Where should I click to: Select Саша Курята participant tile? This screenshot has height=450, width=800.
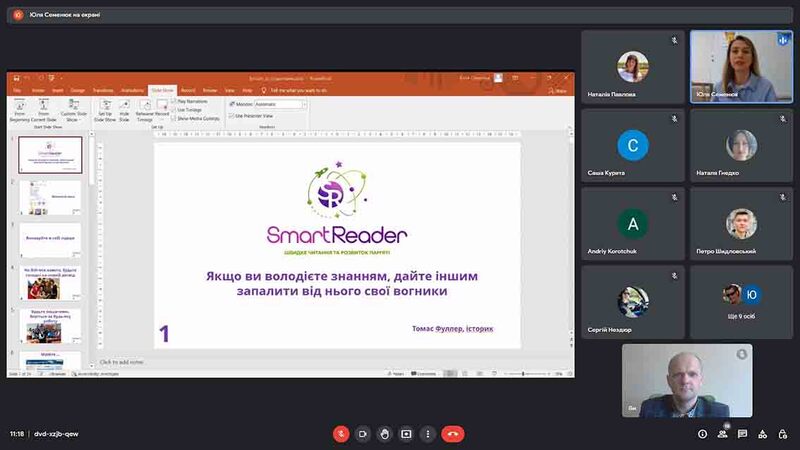click(633, 145)
